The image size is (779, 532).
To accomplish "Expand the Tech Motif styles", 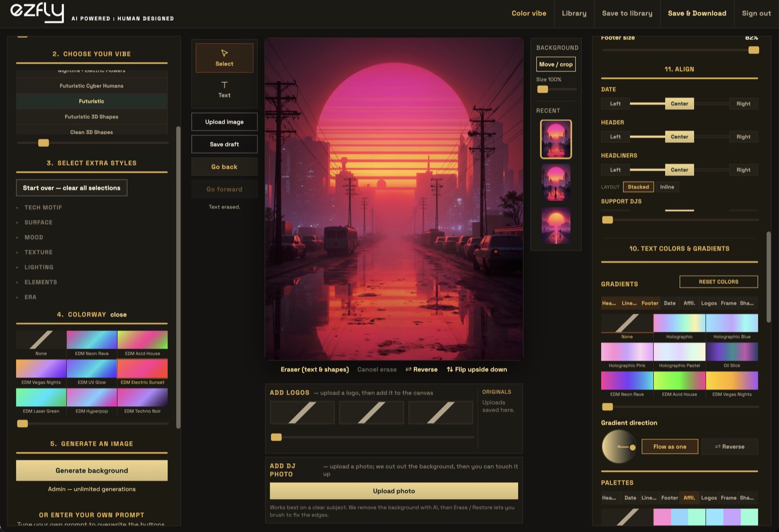I will pos(43,208).
